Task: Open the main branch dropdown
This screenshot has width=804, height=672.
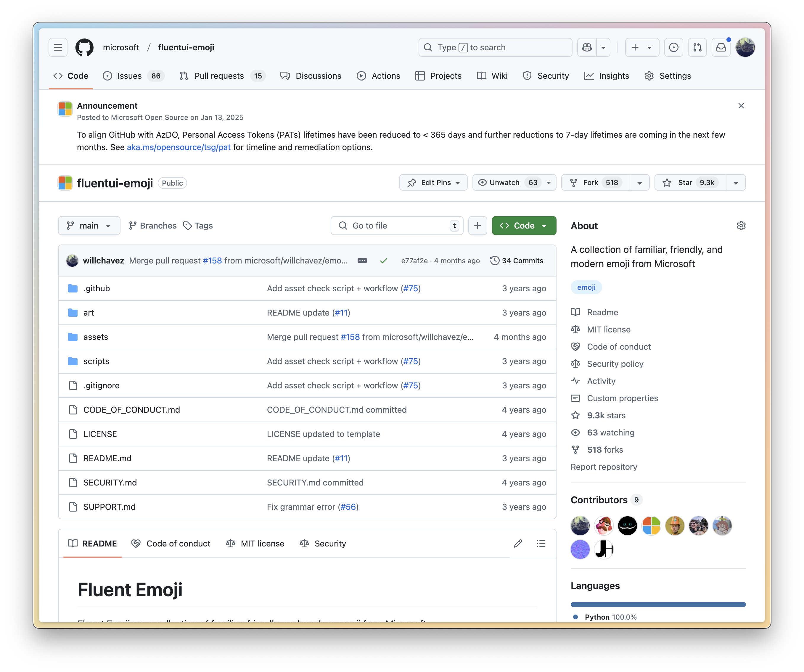Action: pyautogui.click(x=89, y=226)
